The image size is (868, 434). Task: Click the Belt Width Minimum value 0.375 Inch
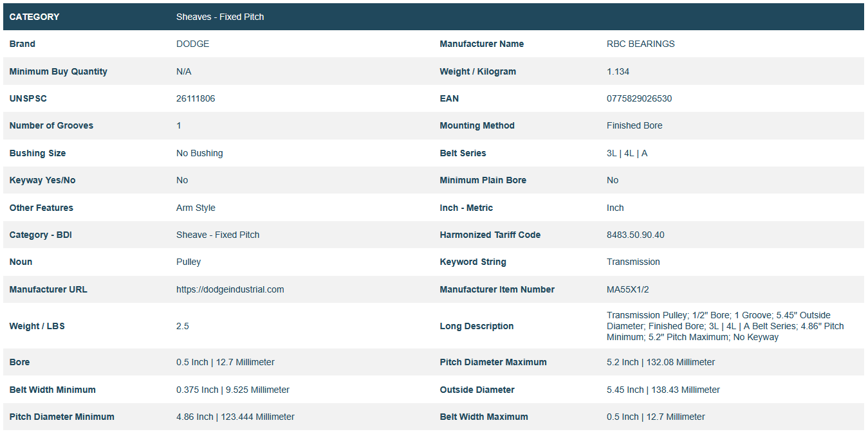[232, 390]
